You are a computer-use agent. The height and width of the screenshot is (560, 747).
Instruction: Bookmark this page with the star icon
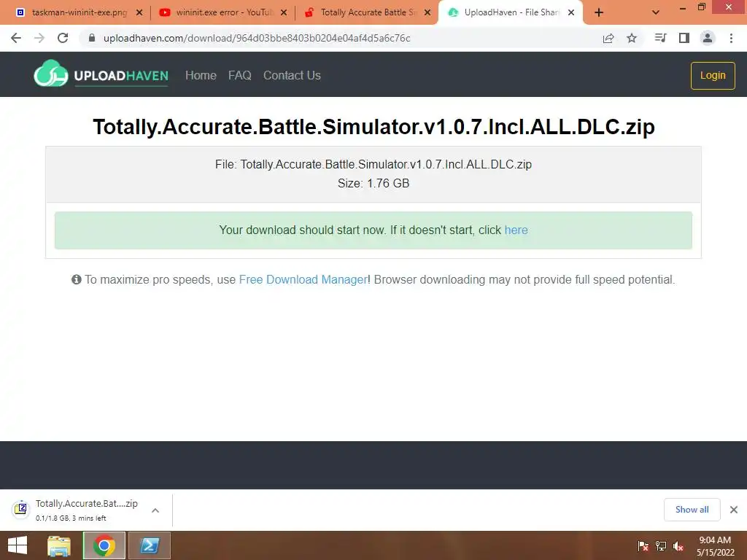click(632, 38)
